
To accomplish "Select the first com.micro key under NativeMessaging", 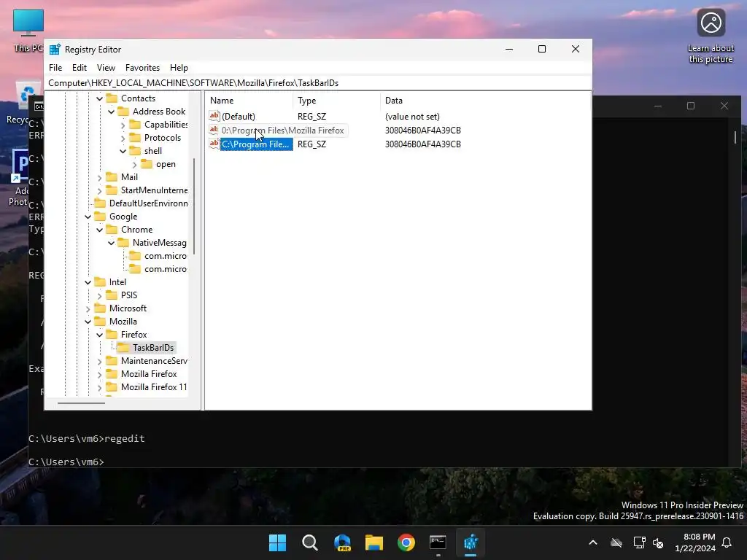I will pos(166,256).
